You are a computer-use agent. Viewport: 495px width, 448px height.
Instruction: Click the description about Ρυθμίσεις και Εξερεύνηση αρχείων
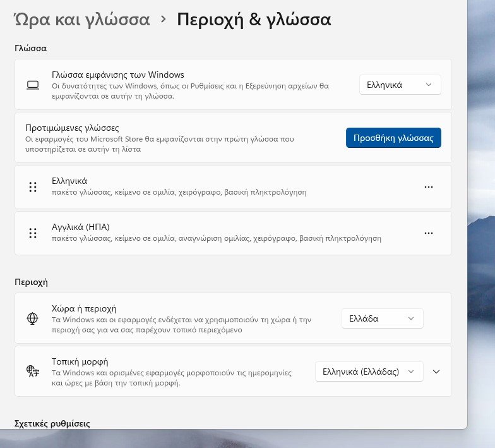click(x=190, y=91)
